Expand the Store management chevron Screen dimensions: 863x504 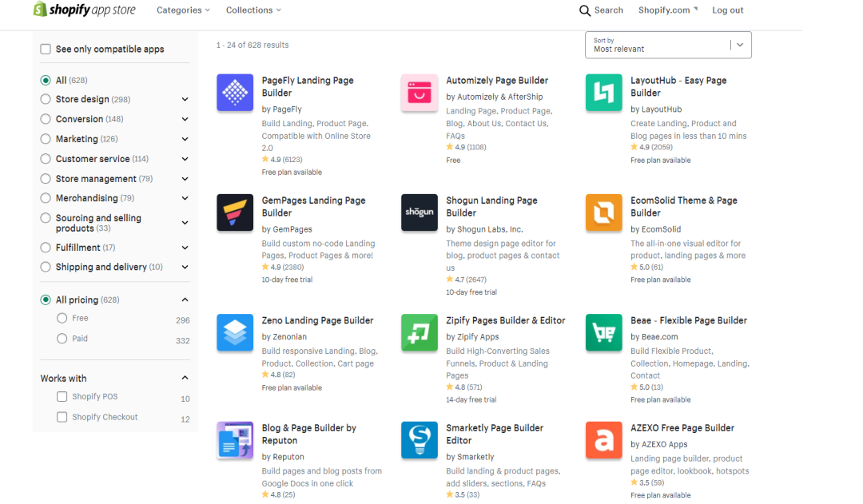(185, 179)
